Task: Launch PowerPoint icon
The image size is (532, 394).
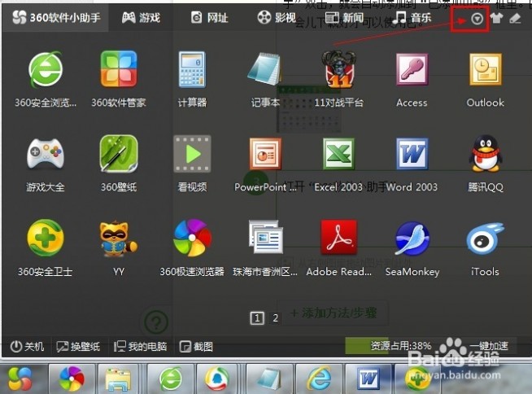Action: pyautogui.click(x=265, y=154)
